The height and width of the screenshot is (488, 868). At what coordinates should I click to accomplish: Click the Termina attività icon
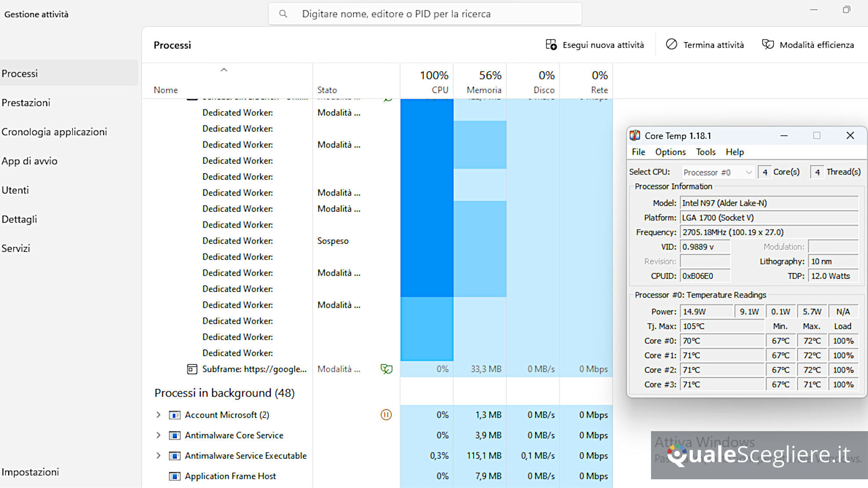[x=671, y=44]
